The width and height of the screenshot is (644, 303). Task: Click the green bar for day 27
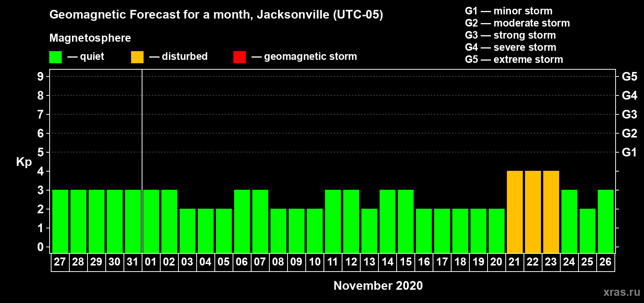pos(60,221)
